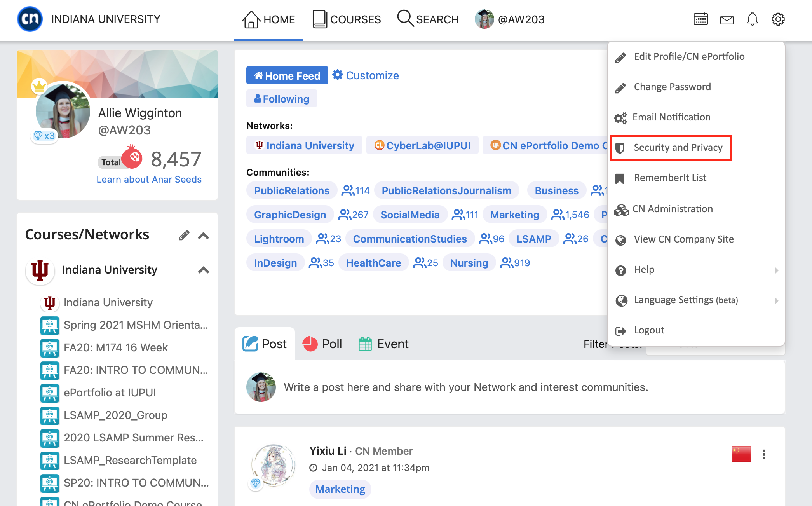This screenshot has height=506, width=812.
Task: Click the FA20: M174 16 Week course icon
Action: [x=50, y=348]
